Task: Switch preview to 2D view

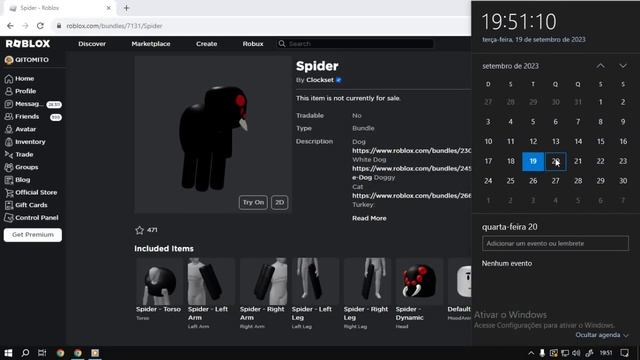Action: point(280,202)
